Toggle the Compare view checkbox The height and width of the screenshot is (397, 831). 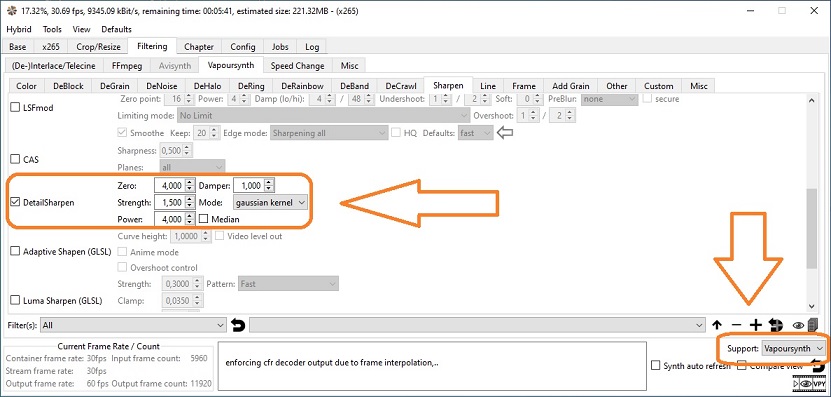point(742,365)
